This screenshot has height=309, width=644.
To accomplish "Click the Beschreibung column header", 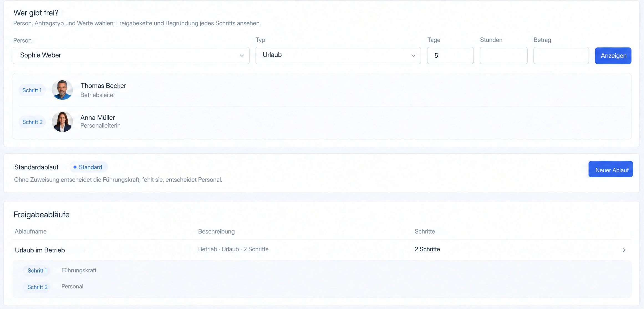I will pyautogui.click(x=217, y=232).
